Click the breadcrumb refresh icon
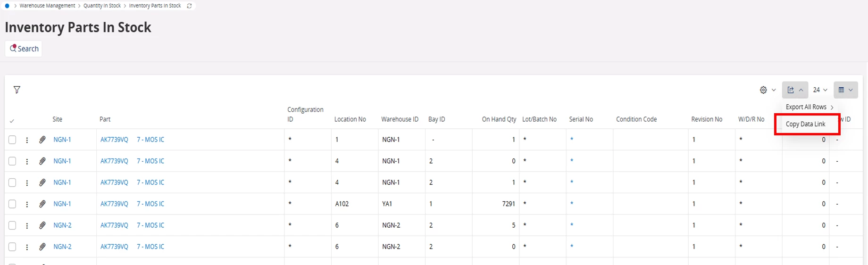 [x=189, y=6]
